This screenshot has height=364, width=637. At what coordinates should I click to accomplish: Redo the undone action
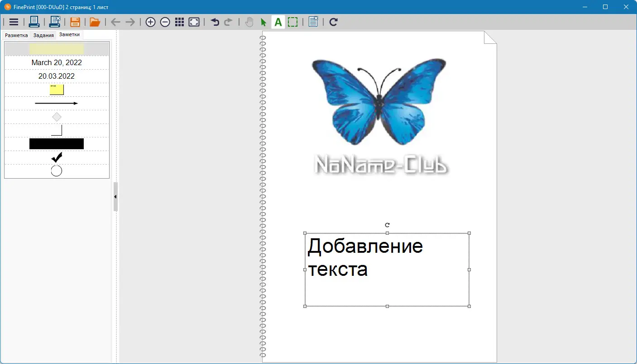(x=228, y=22)
